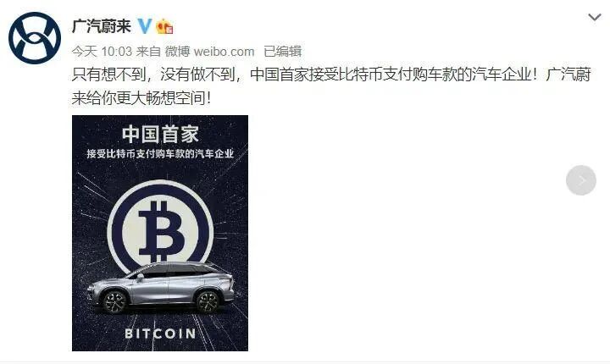610x364 pixels.
Task: Open the 广汽蔚来 username link
Action: click(102, 26)
